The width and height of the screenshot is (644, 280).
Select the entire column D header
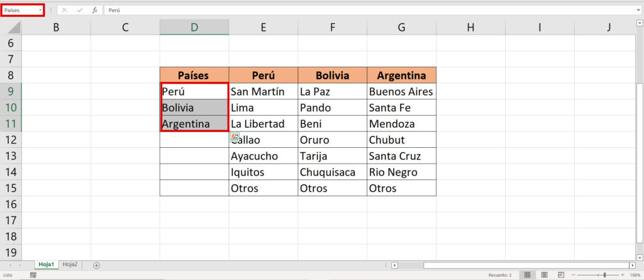[194, 27]
